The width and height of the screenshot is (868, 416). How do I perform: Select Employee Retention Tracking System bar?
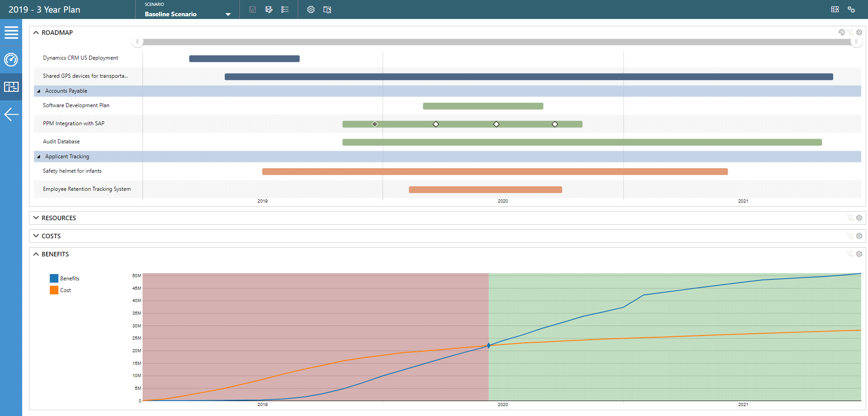[x=485, y=190]
